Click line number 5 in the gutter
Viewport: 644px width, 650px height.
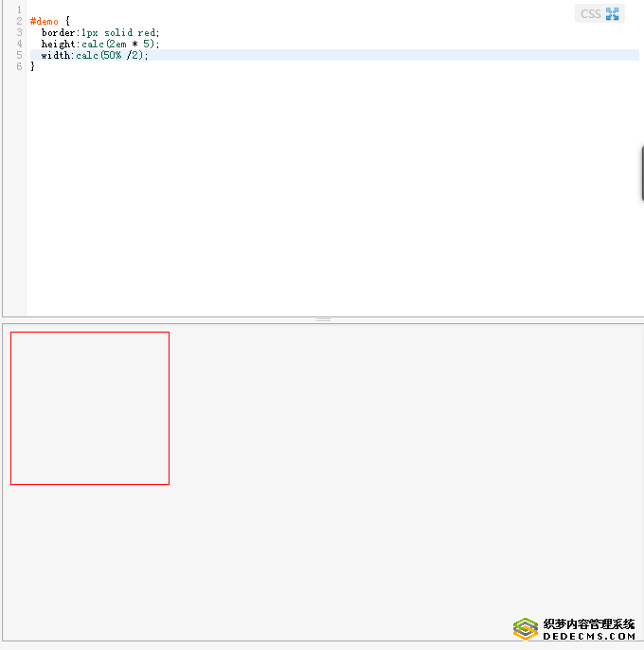point(19,55)
